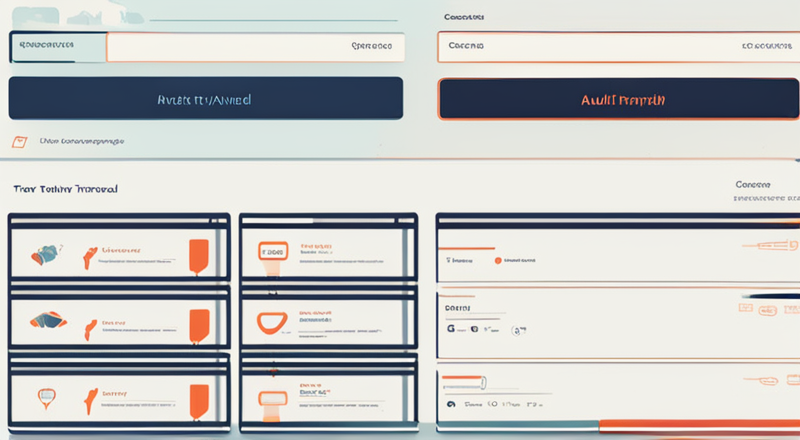
Task: Click the orange outlined pill icon in right panel
Action: (x=767, y=310)
